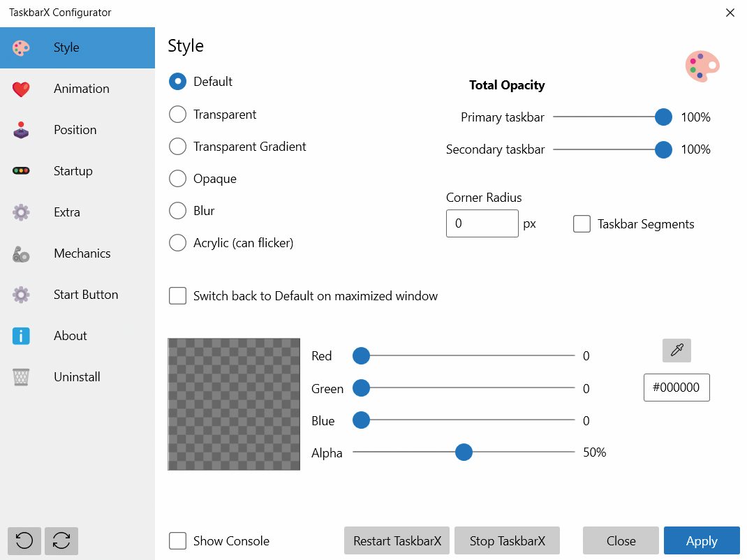Click the blue Apply button
This screenshot has width=747, height=560.
coord(702,540)
